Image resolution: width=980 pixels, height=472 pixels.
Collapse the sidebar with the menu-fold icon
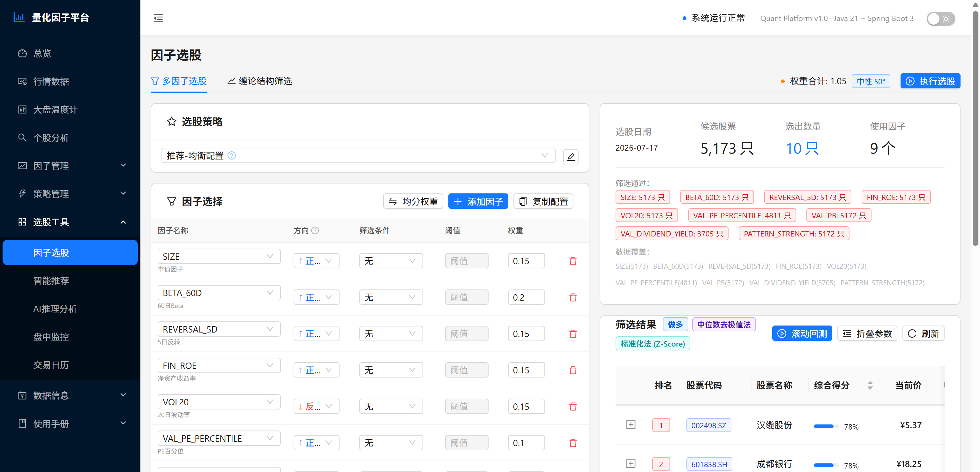[x=158, y=18]
